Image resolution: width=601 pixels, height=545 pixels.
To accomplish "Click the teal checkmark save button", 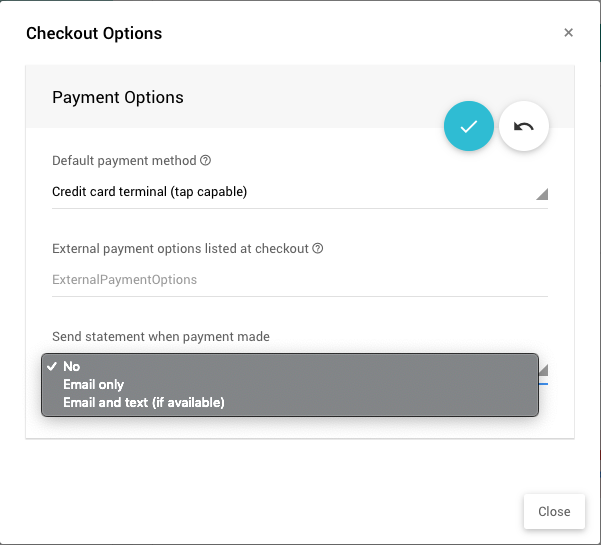I will pos(468,127).
